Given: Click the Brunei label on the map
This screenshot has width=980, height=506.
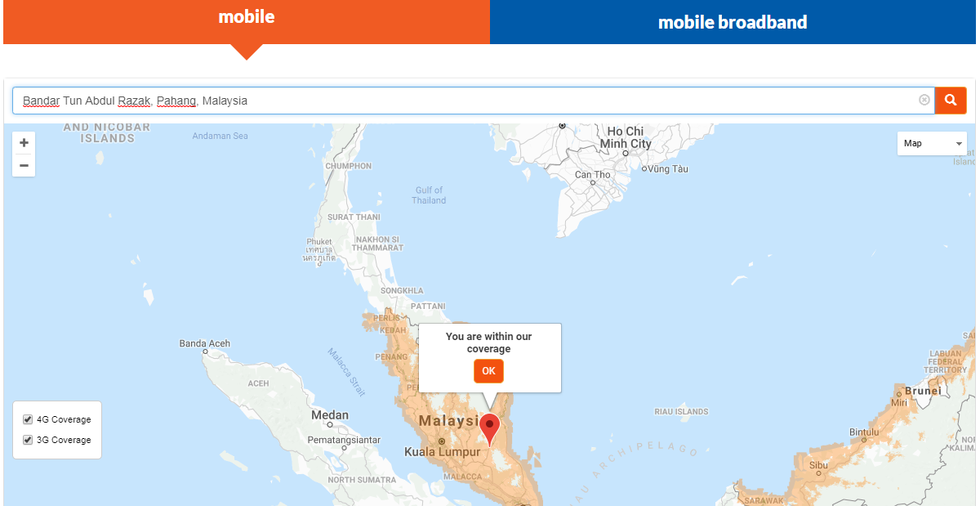Looking at the screenshot, I should pos(923,391).
